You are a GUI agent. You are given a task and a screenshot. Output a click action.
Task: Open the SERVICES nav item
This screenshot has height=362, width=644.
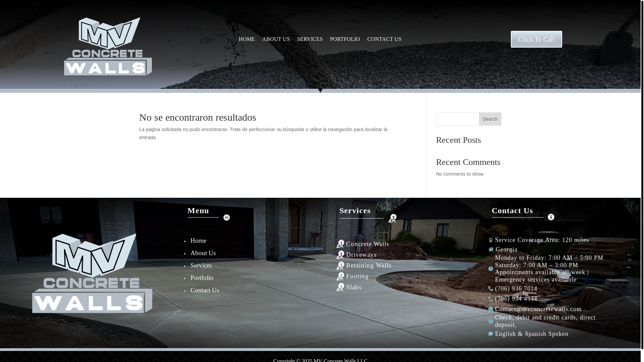(x=310, y=39)
